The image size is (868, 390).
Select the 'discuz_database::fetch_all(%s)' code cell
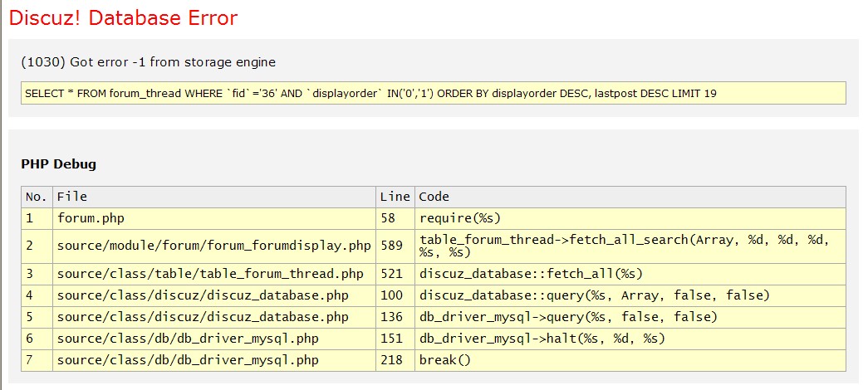point(630,274)
